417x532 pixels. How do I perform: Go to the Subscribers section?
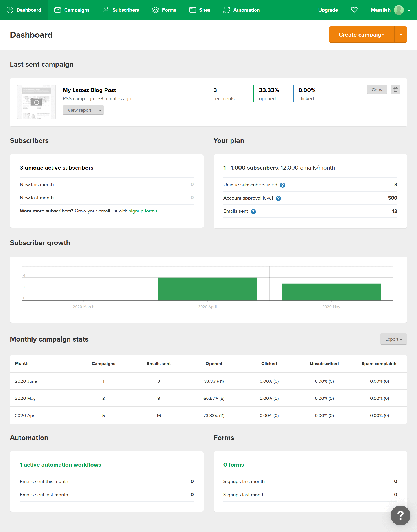point(121,10)
